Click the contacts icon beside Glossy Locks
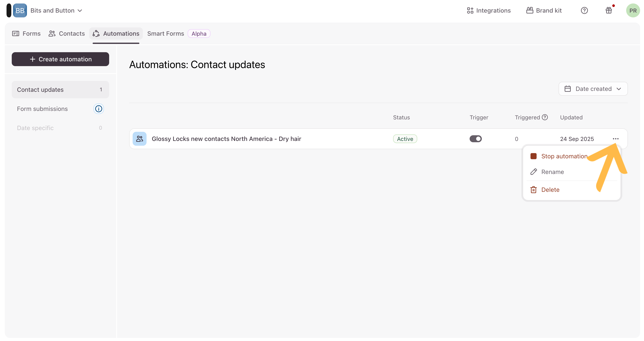Screen dimensions: 644x341 140,139
